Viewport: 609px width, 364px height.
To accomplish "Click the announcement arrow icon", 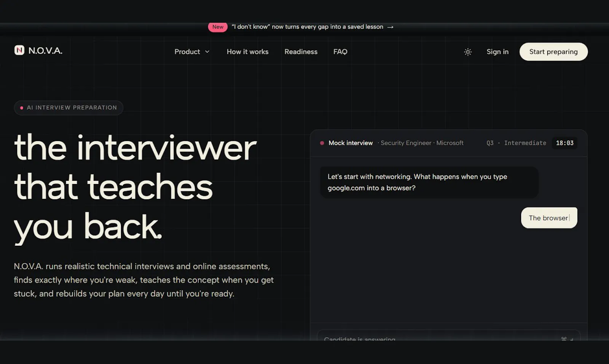I will 390,27.
